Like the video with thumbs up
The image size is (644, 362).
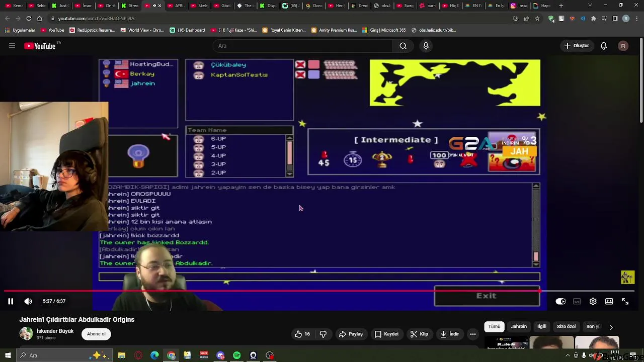click(x=302, y=334)
